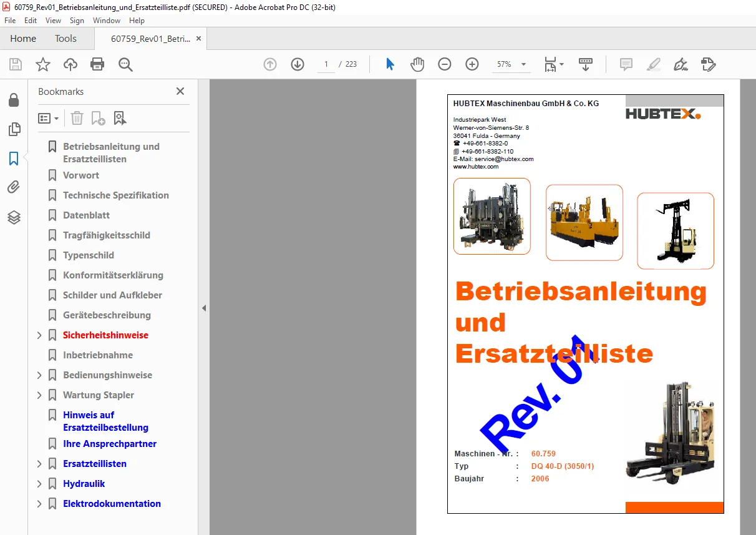Collapse the navigation pane arrow

click(203, 308)
